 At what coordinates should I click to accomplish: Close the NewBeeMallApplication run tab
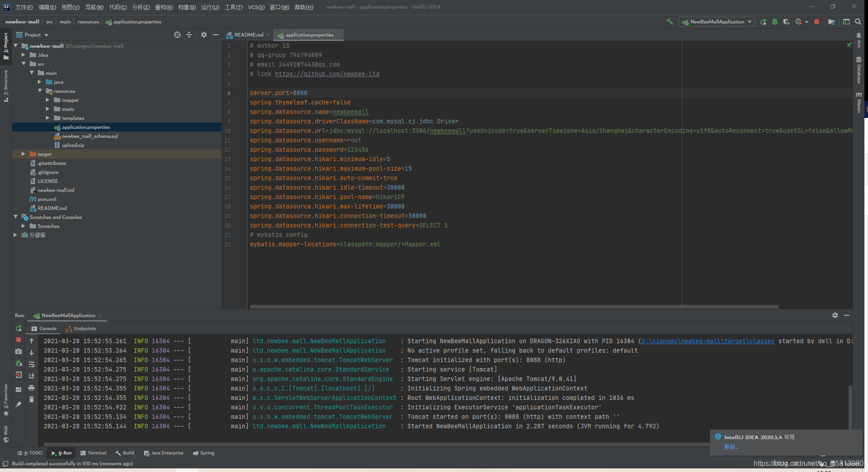[x=100, y=315]
